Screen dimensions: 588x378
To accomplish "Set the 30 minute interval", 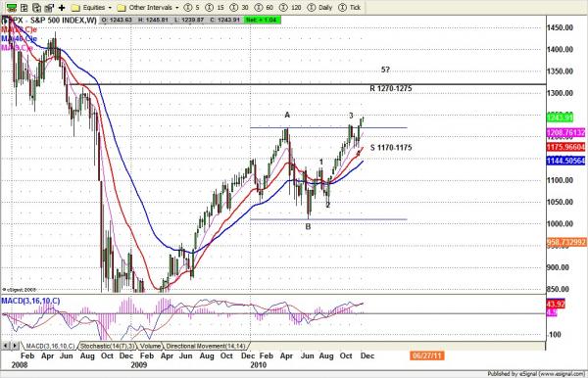I will pyautogui.click(x=239, y=7).
